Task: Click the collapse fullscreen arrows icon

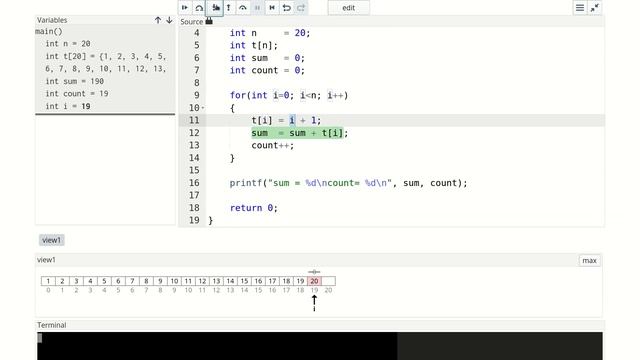Action: coord(595,8)
